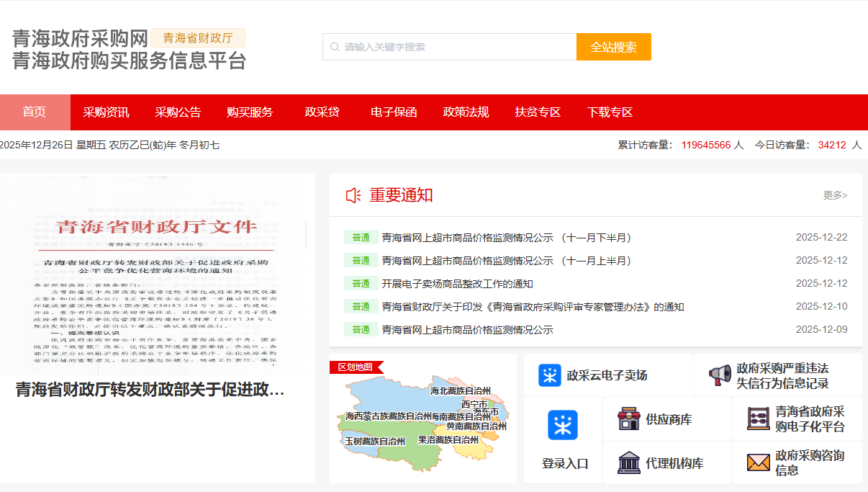This screenshot has height=492, width=868.
Task: Select 玉树藏族自治州 on the region map
Action: pos(374,441)
